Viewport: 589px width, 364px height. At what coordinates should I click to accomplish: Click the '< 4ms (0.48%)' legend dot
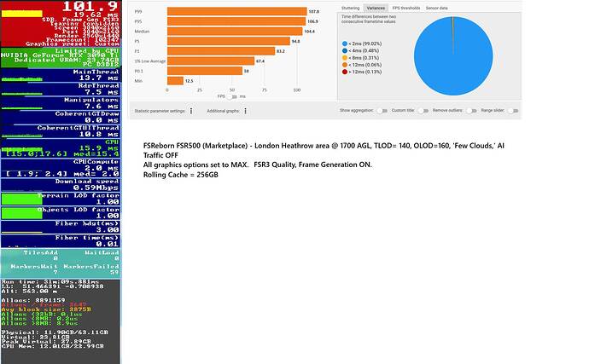pos(345,50)
